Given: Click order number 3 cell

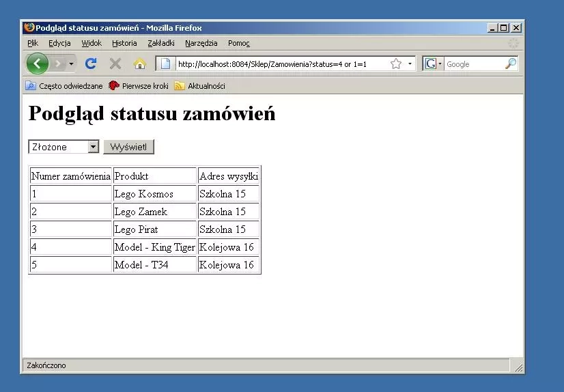Looking at the screenshot, I should pos(71,229).
